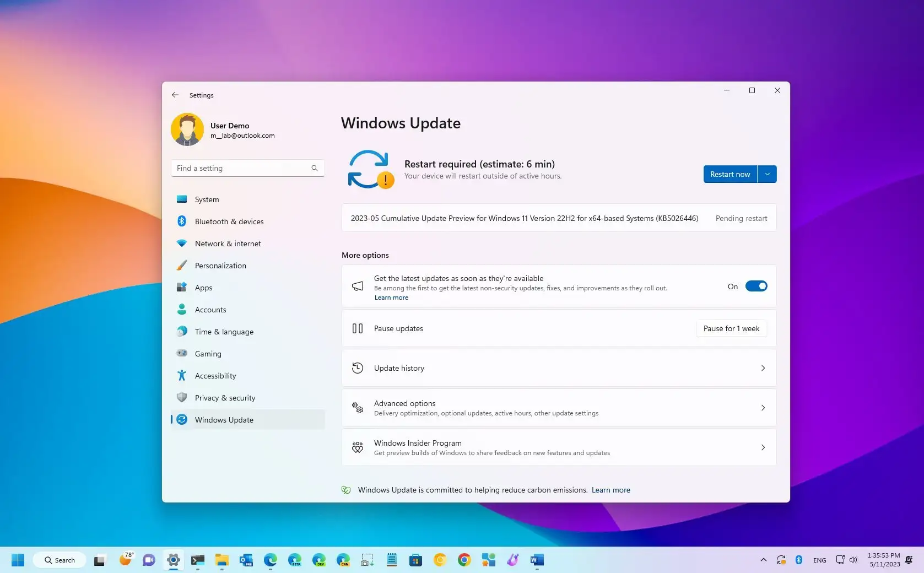Image resolution: width=924 pixels, height=573 pixels.
Task: Open Learn more under latest updates
Action: (x=391, y=298)
